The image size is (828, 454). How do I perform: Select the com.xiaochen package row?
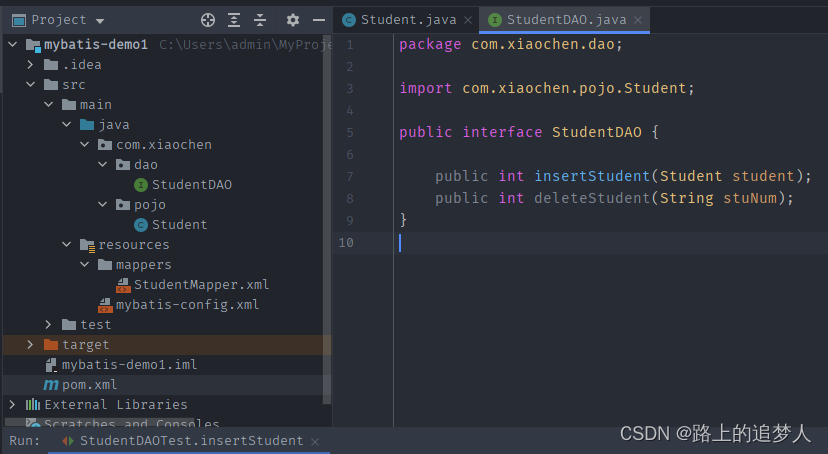[164, 145]
